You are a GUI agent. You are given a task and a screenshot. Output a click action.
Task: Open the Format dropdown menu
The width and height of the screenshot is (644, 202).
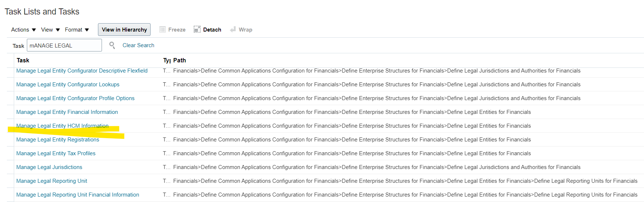click(x=77, y=30)
